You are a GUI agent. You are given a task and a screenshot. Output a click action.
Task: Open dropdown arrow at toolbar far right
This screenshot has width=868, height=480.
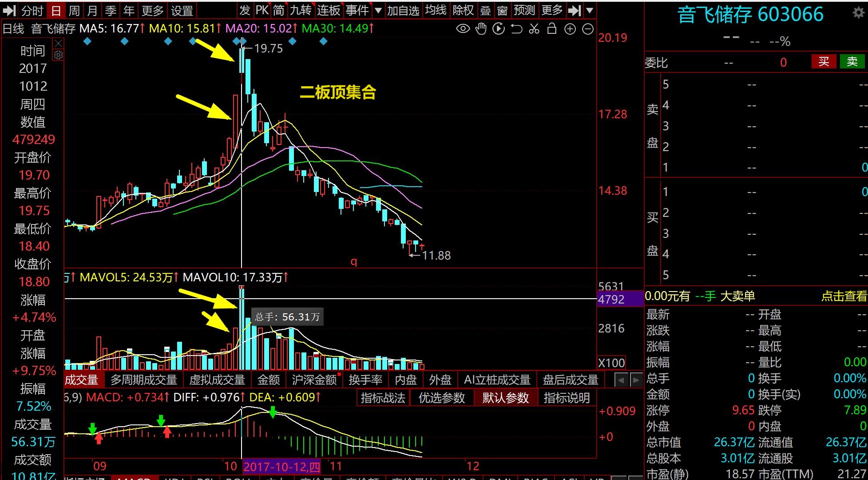pyautogui.click(x=590, y=10)
